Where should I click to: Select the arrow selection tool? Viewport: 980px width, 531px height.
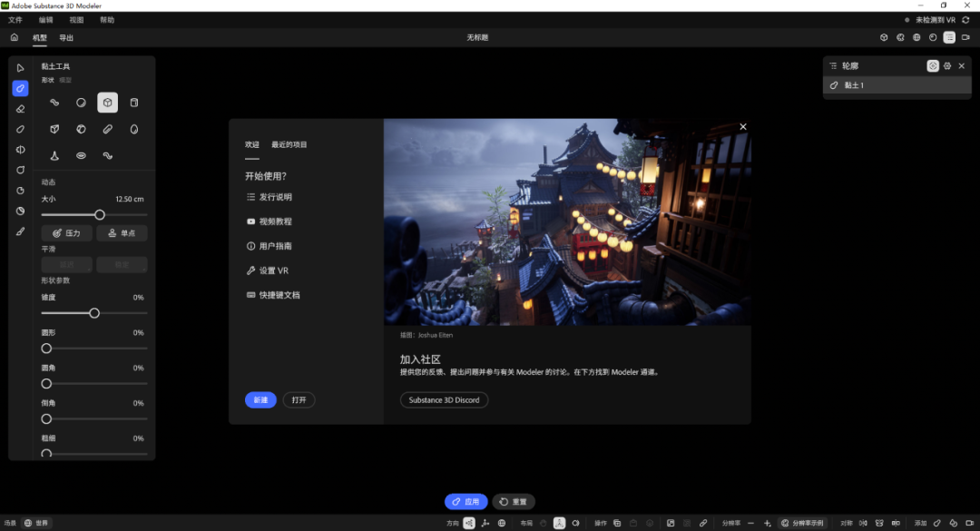point(20,68)
